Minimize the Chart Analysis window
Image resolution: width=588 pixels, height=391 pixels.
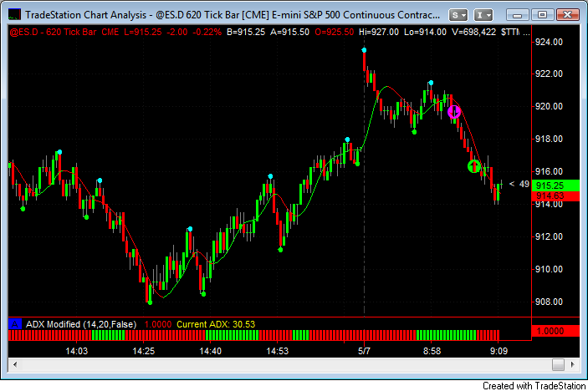(x=518, y=15)
